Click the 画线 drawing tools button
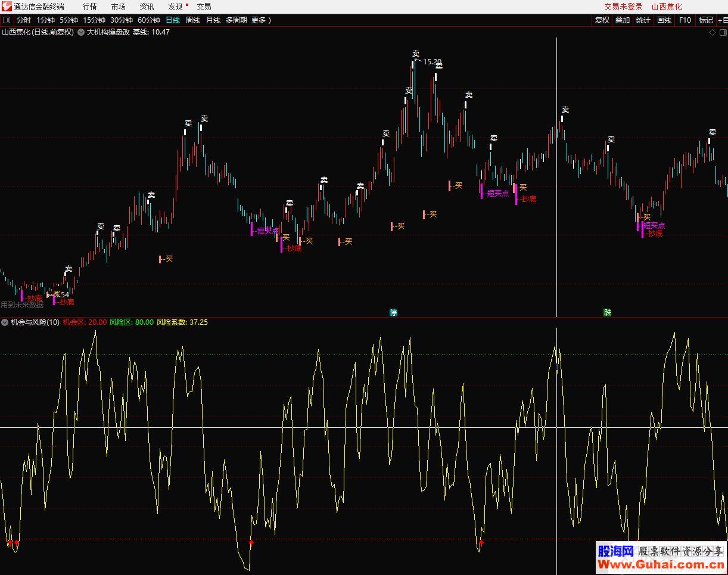The width and height of the screenshot is (728, 575). pyautogui.click(x=664, y=20)
